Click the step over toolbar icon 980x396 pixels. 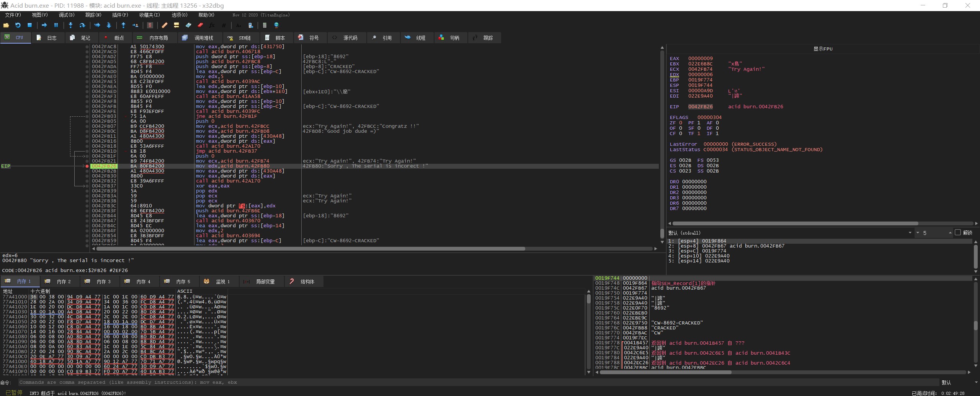click(82, 25)
